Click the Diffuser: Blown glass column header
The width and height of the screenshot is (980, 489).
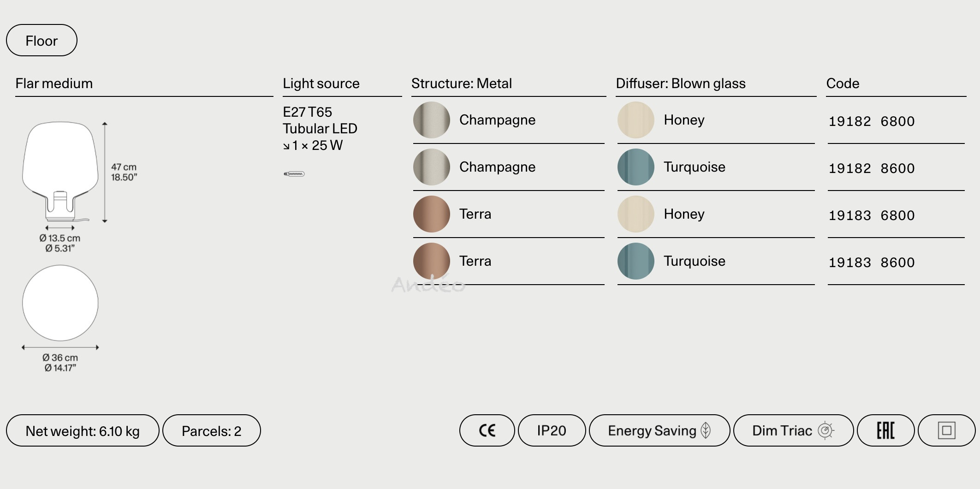[681, 83]
